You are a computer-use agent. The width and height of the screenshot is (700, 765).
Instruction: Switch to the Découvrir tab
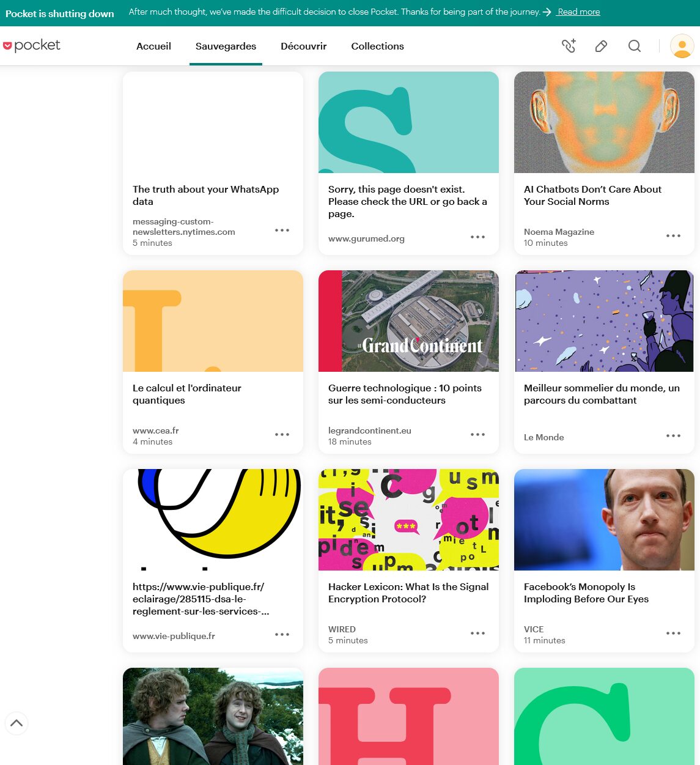(x=303, y=46)
